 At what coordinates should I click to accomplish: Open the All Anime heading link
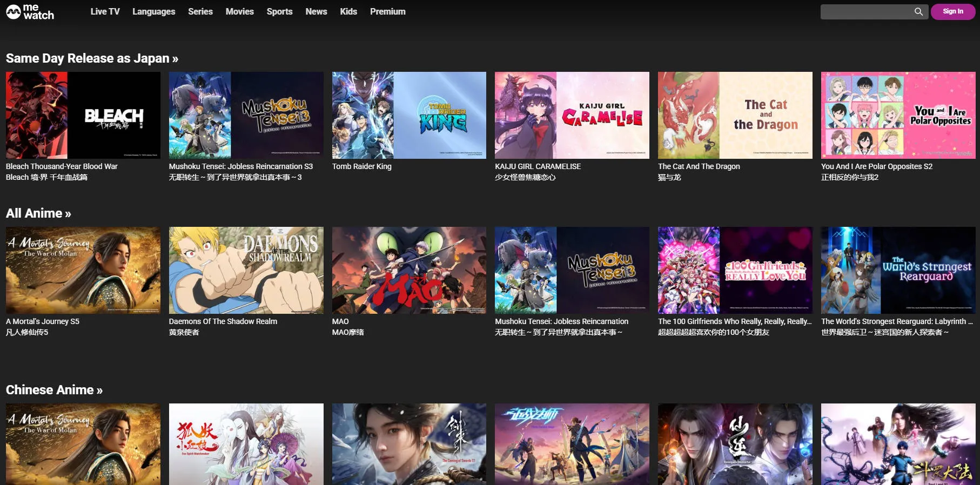coord(38,213)
